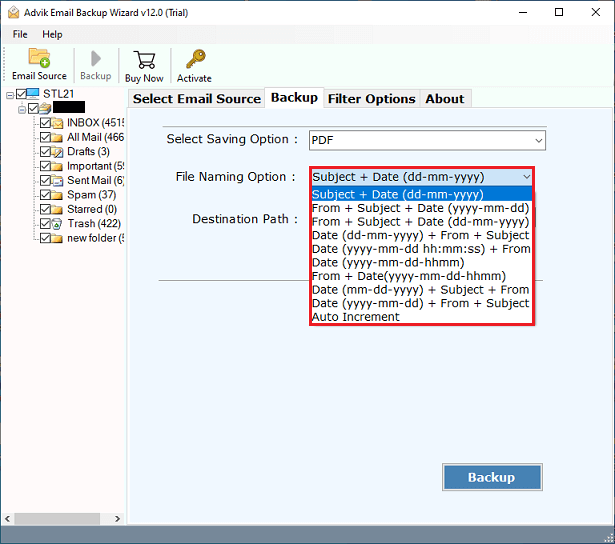Click the Sent Mail folder icon
This screenshot has width=615, height=544.
(x=57, y=181)
